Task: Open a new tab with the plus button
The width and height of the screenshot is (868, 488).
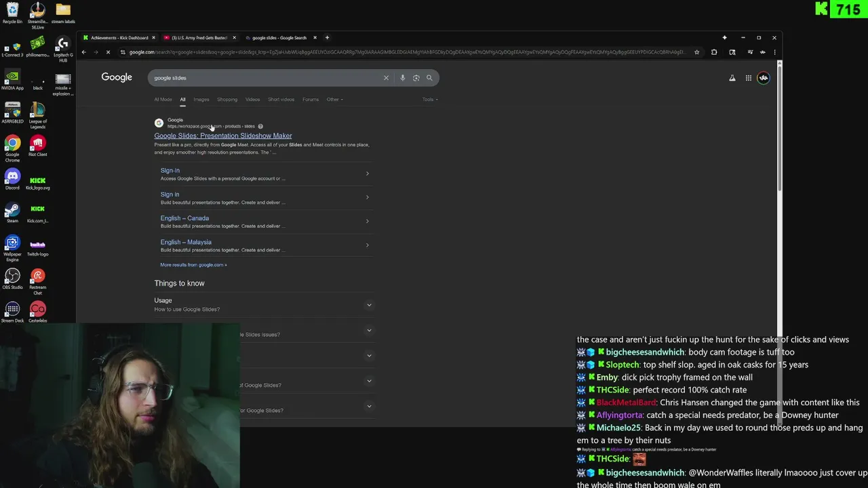Action: 327,38
